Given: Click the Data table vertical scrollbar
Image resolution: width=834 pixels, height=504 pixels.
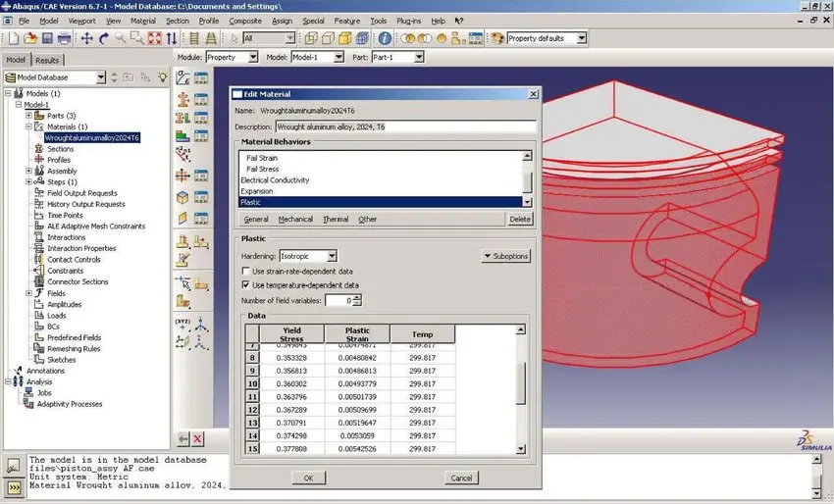Looking at the screenshot, I should [x=521, y=389].
